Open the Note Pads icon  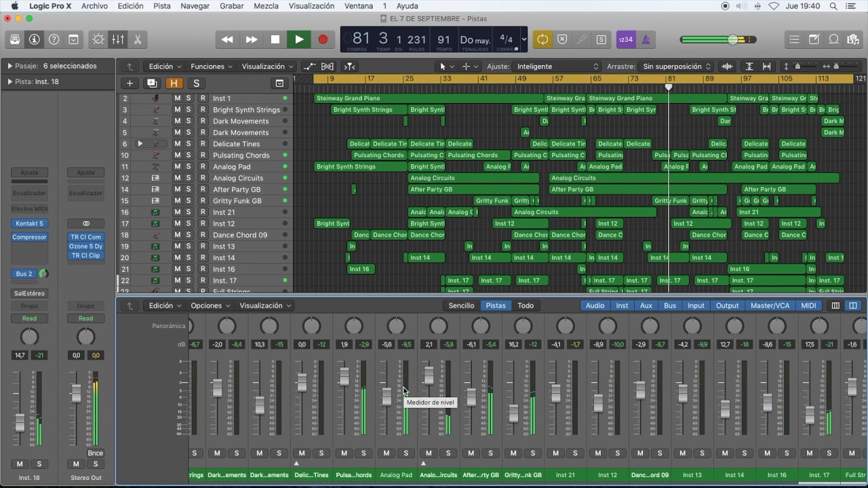814,39
